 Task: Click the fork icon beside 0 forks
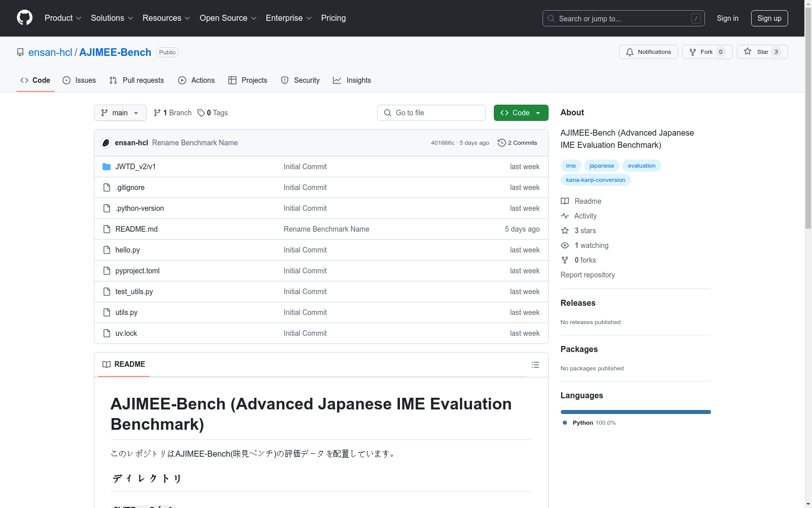pos(565,260)
